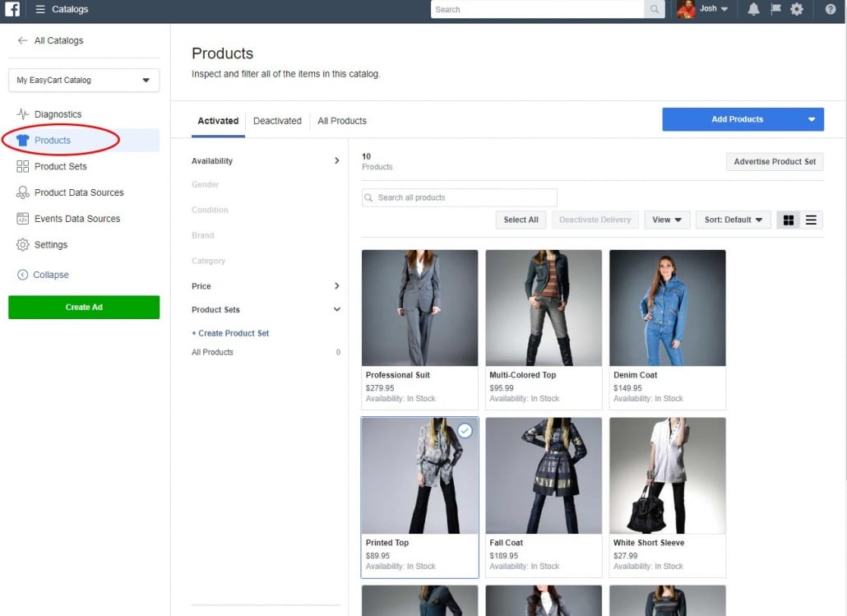Switch to grid view layout
The width and height of the screenshot is (847, 616).
click(789, 220)
